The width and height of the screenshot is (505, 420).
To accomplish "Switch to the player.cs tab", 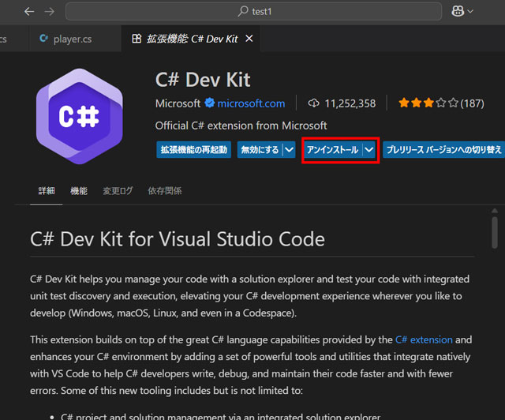I will pos(73,39).
